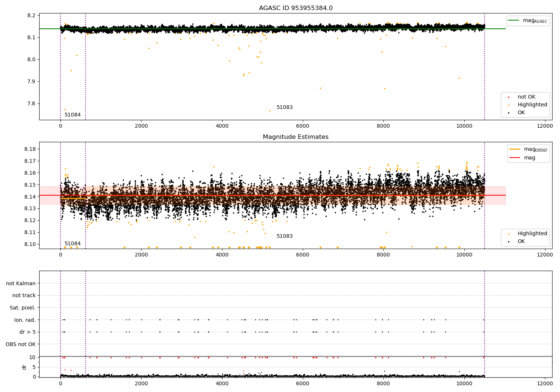
Task: Click the red line sample beside 'mag' legend entry
Action: 515,158
